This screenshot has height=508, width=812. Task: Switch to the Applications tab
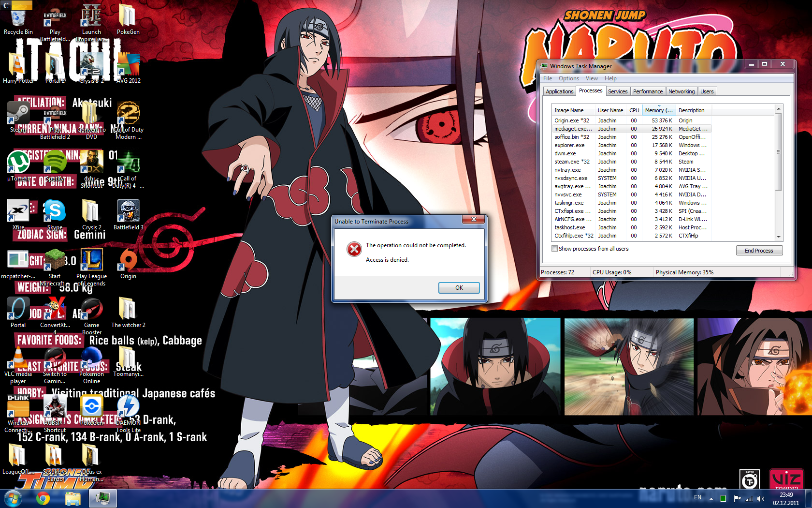pyautogui.click(x=559, y=91)
